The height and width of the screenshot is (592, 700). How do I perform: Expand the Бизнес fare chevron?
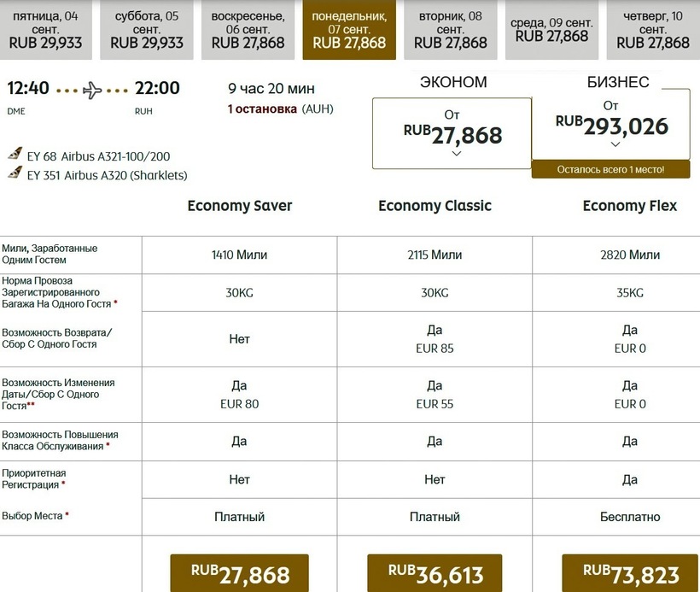(615, 145)
